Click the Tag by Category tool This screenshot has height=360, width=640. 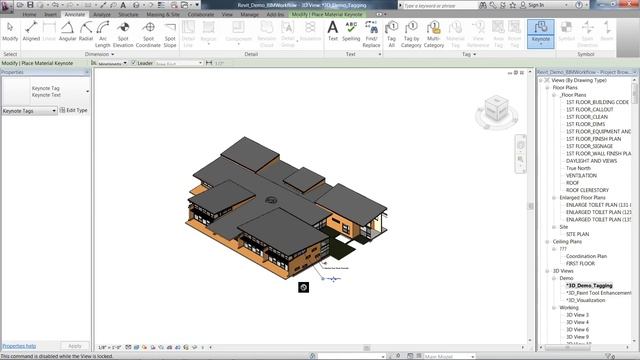[411, 35]
